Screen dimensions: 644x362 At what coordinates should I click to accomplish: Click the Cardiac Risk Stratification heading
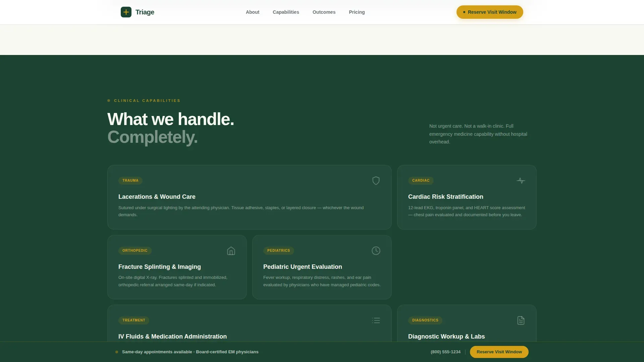tap(446, 197)
